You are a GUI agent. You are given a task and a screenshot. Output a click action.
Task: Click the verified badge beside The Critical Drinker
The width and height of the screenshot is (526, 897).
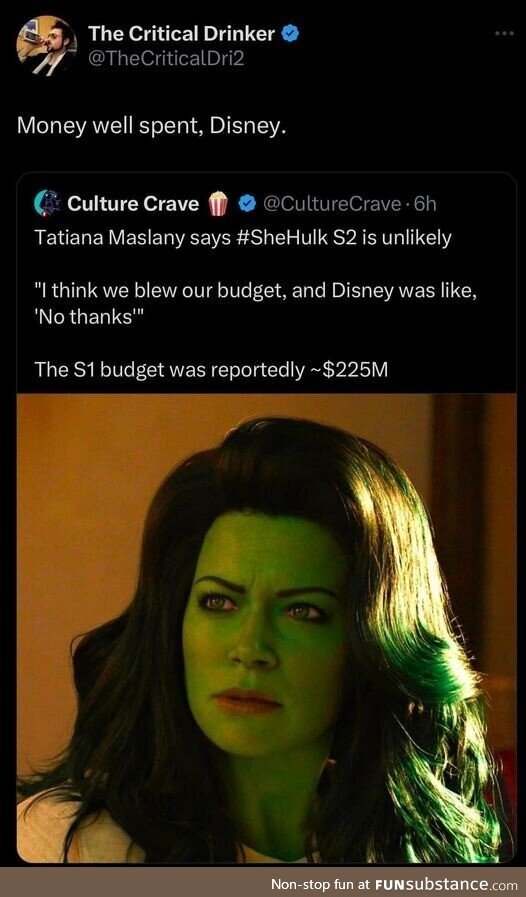(x=291, y=34)
